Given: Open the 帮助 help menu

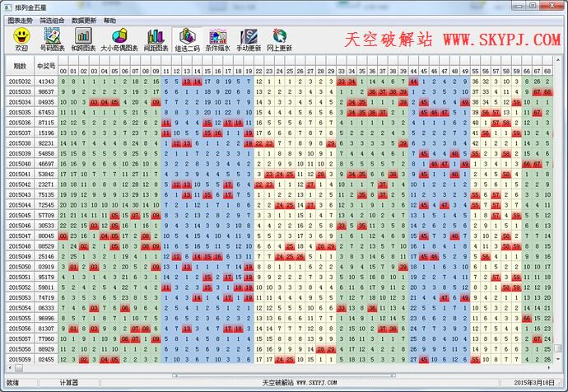Looking at the screenshot, I should 109,20.
